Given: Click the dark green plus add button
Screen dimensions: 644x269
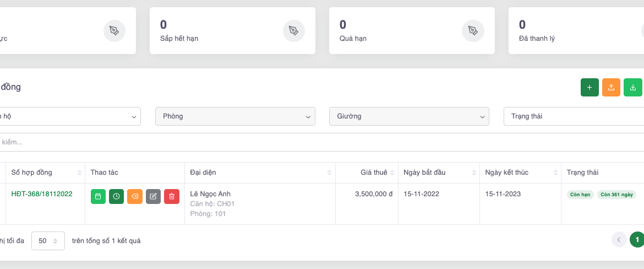Looking at the screenshot, I should (590, 88).
